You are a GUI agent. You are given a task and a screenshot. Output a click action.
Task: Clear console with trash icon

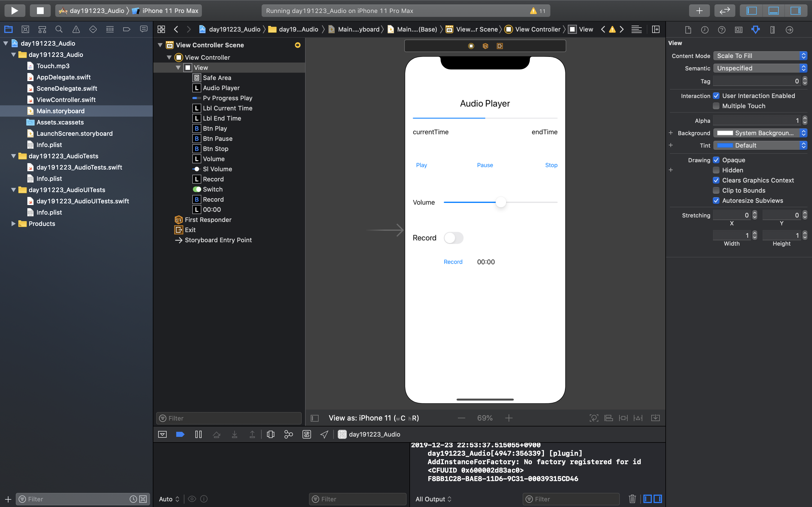click(x=632, y=499)
